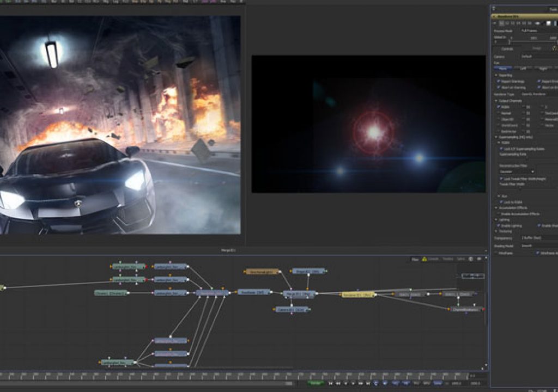Viewport: 558px width, 392px height.
Task: Open the Gaussian reconstruction filter dropdown
Action: 517,172
